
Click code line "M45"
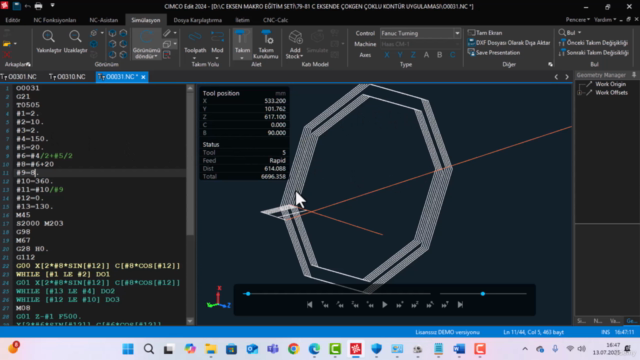coord(23,215)
